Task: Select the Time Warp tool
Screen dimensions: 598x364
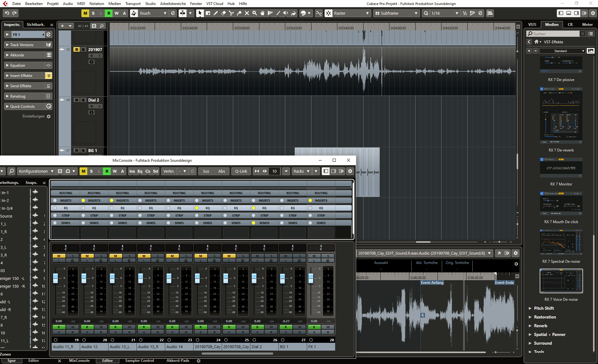Action: [x=270, y=13]
